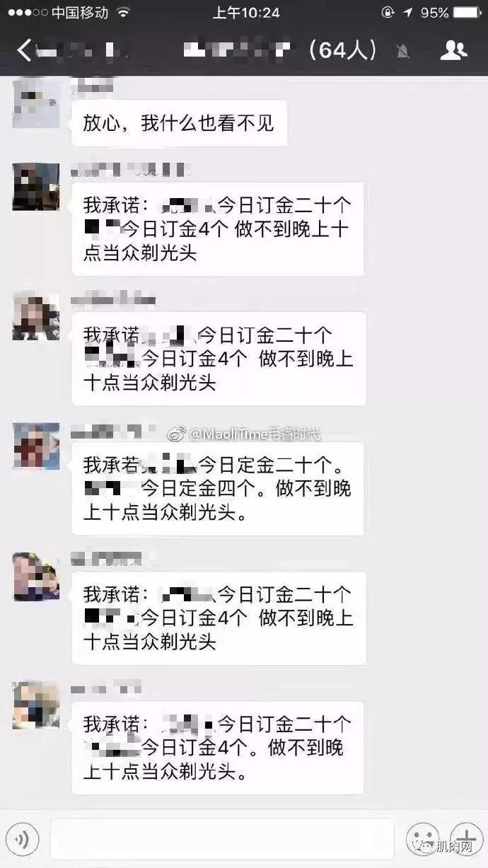Viewport: 488px width, 868px height.
Task: Tap the 放心，我什么也看不见 message bubble
Action: [180, 123]
